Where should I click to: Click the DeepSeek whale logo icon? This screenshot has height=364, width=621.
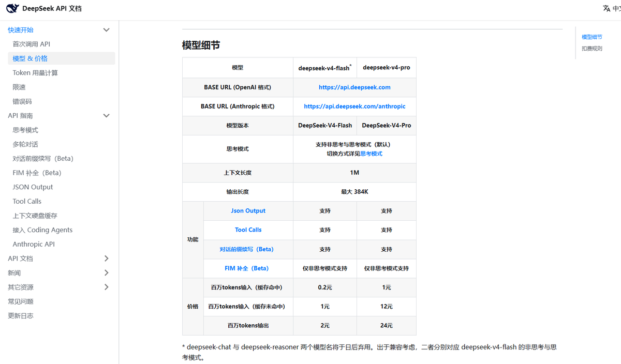tap(12, 8)
